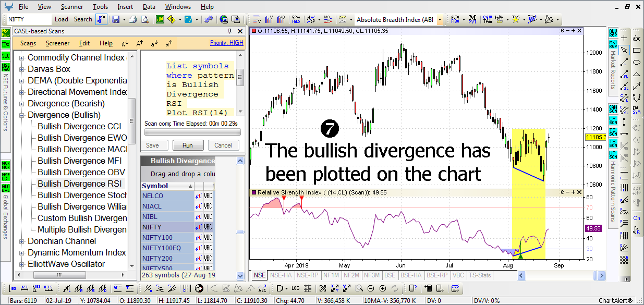Viewport: 644px width, 305px height.
Task: Switch to the BSE tab
Action: 391,275
